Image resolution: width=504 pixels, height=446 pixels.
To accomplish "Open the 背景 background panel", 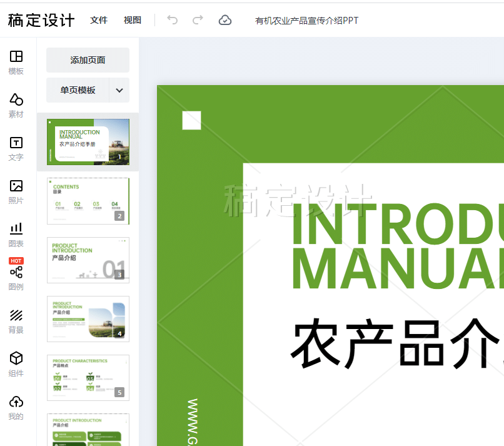I will coord(16,322).
